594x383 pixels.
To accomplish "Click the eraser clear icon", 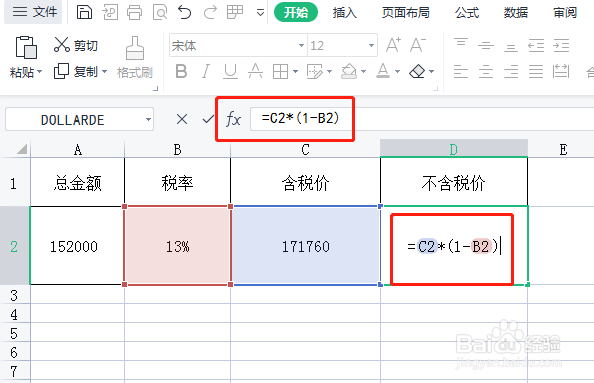I will 417,71.
